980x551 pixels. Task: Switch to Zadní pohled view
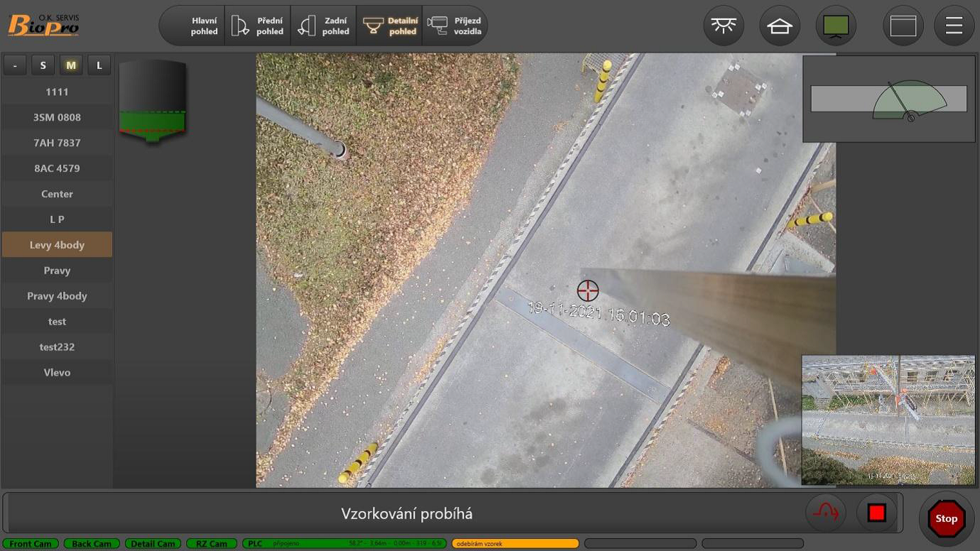coord(324,26)
